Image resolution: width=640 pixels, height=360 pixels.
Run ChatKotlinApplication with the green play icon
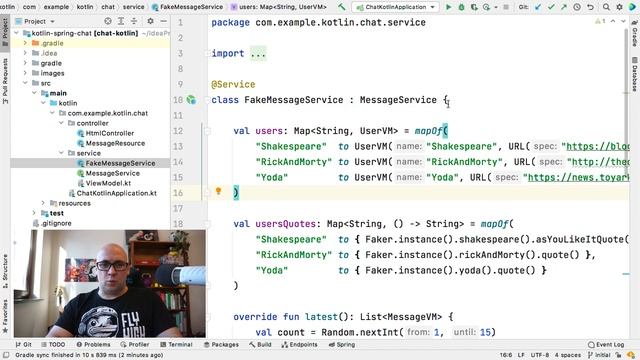(x=449, y=7)
